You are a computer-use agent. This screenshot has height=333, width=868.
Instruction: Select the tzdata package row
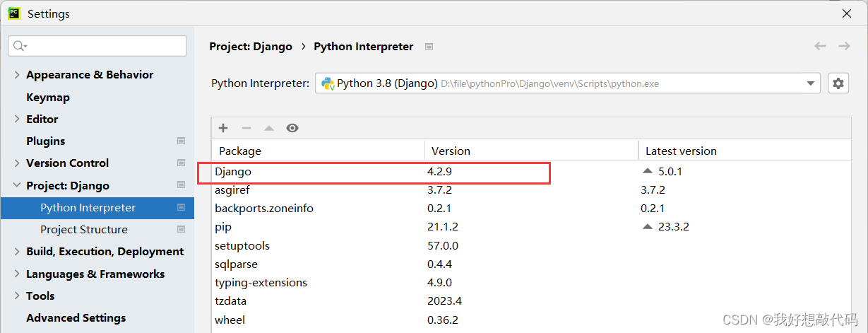click(x=531, y=301)
